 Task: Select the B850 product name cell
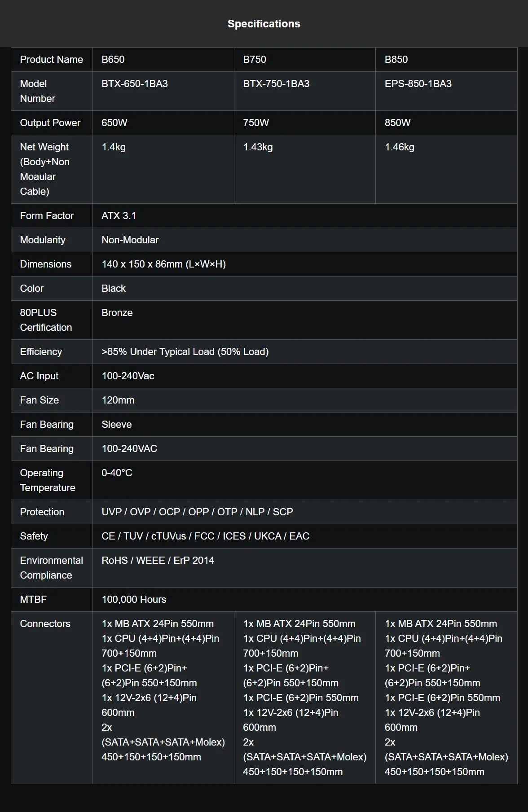(x=396, y=59)
